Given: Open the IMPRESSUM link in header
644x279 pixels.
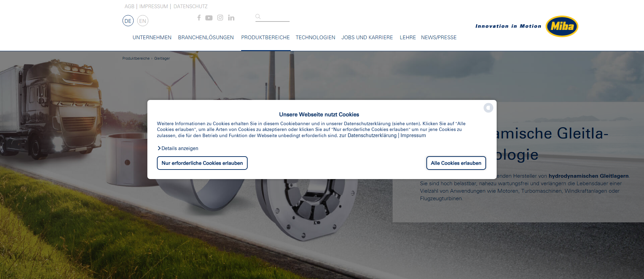Looking at the screenshot, I should pos(153,6).
